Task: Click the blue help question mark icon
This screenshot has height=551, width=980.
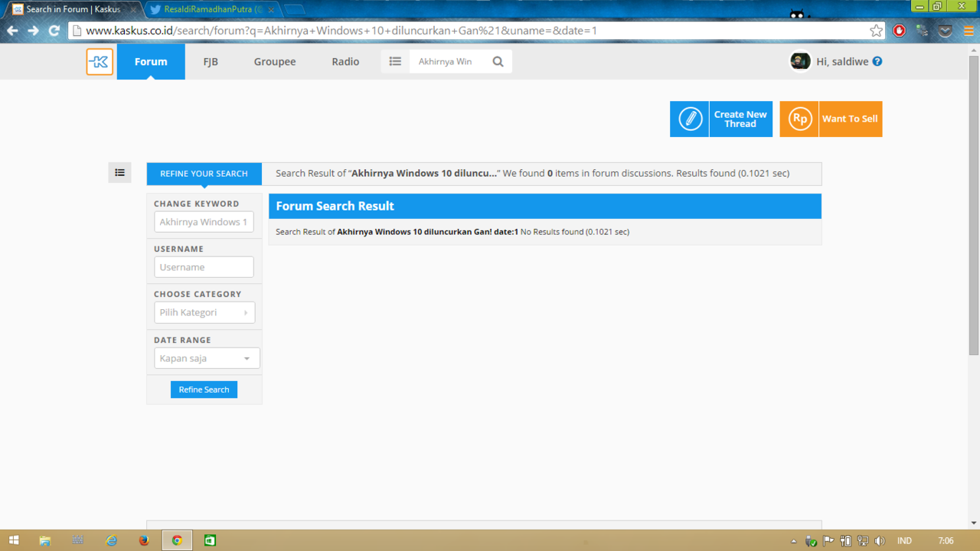Action: pyautogui.click(x=877, y=61)
